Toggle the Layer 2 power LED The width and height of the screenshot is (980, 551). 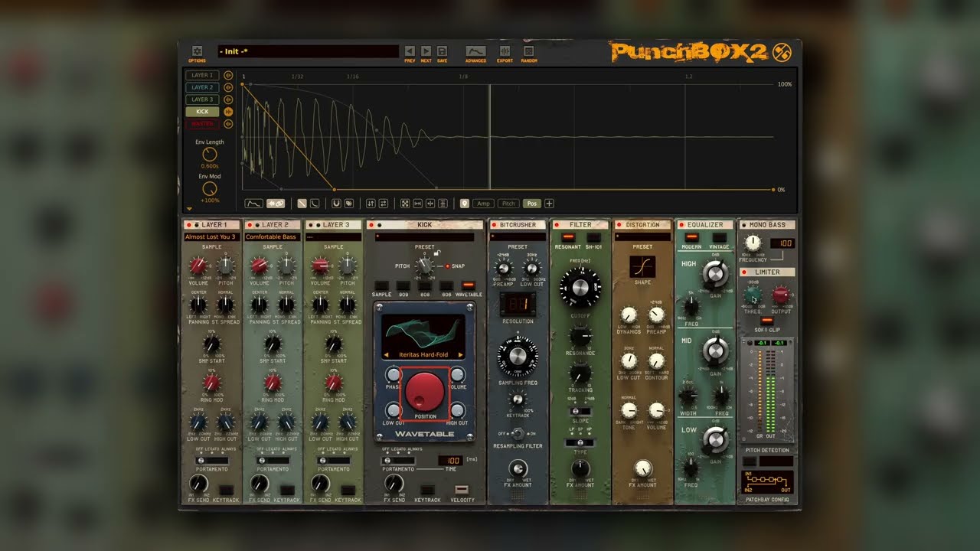click(250, 225)
